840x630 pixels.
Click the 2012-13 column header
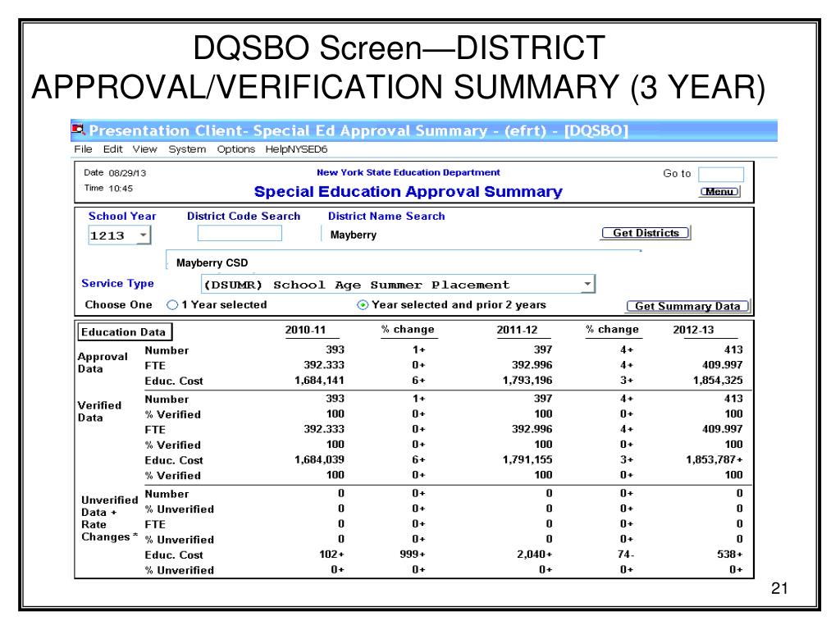coord(693,330)
